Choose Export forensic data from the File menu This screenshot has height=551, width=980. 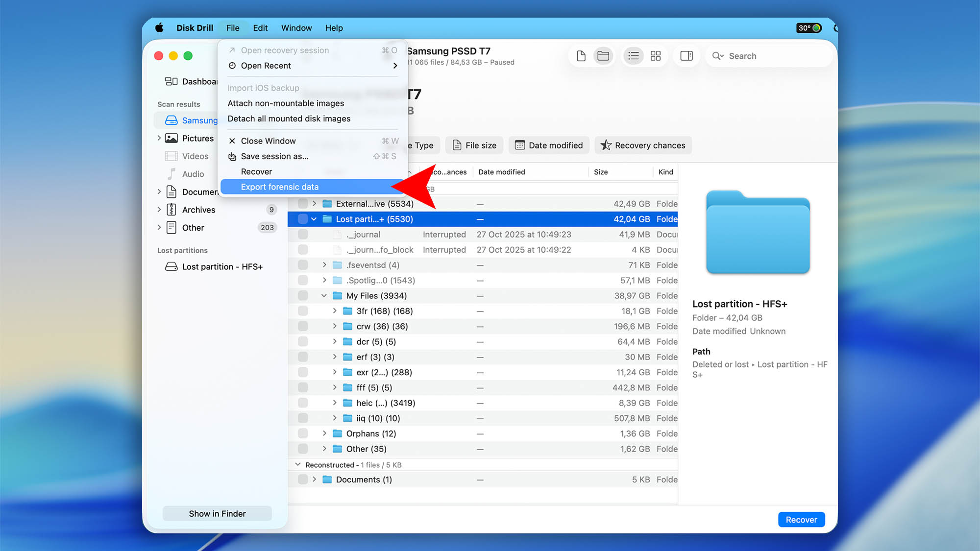tap(280, 187)
